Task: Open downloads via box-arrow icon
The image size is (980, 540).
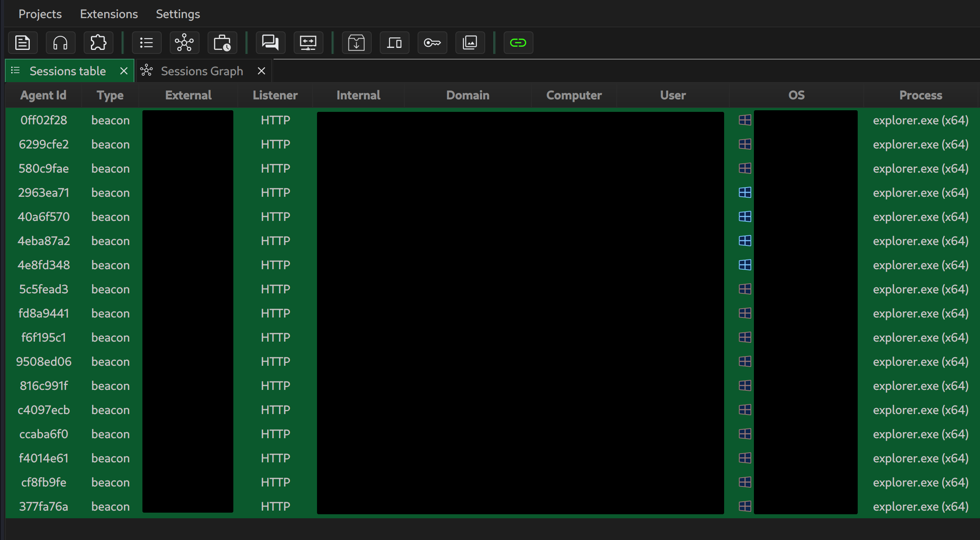Action: (x=356, y=43)
